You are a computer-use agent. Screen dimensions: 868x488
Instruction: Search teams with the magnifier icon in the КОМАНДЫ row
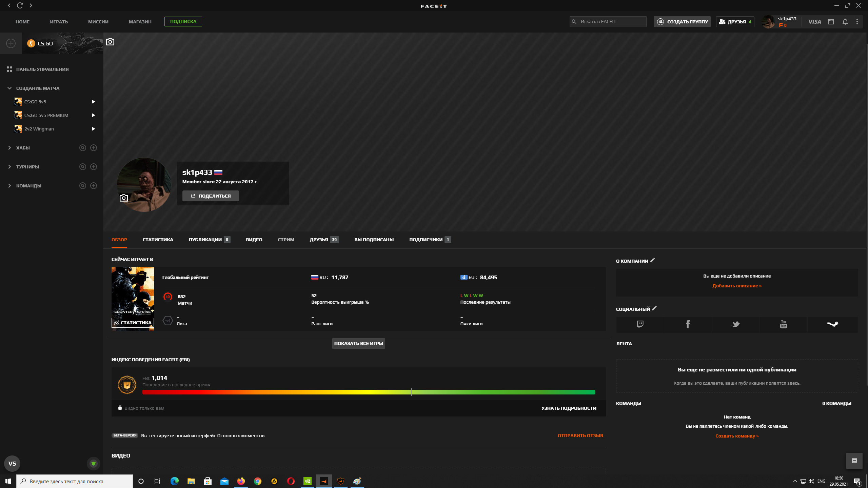pos(82,186)
